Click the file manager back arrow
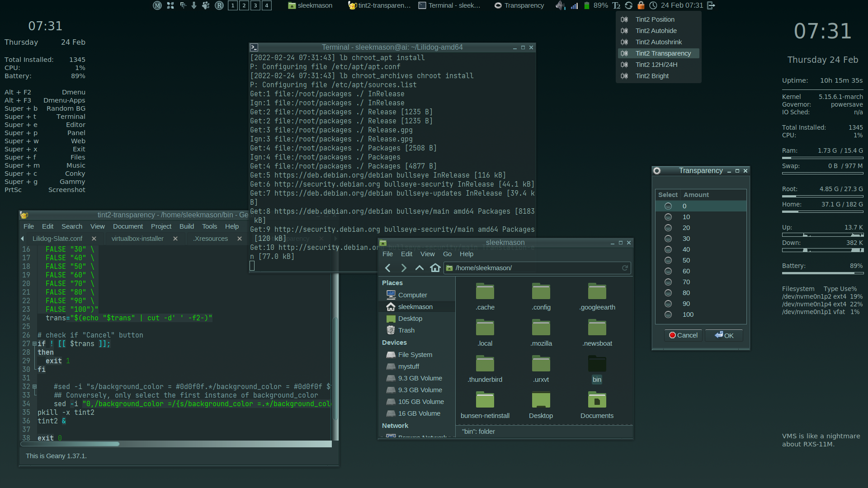This screenshot has height=488, width=868. tap(388, 268)
